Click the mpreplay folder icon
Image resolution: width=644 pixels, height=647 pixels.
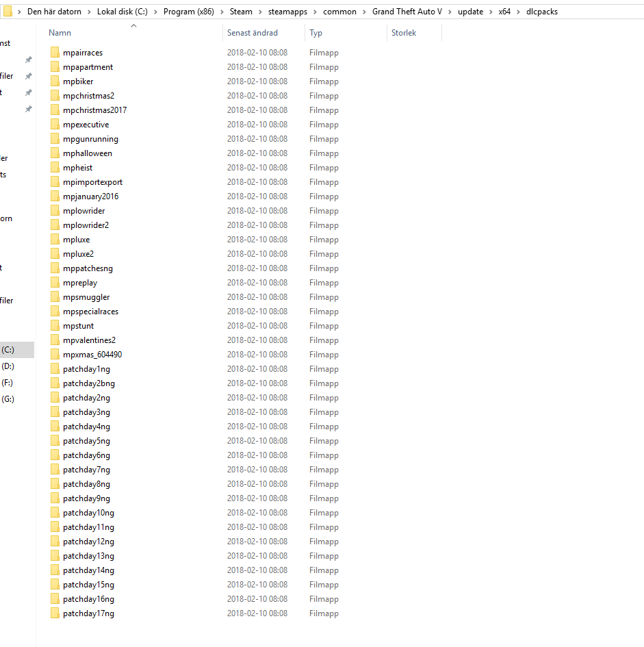[x=55, y=283]
